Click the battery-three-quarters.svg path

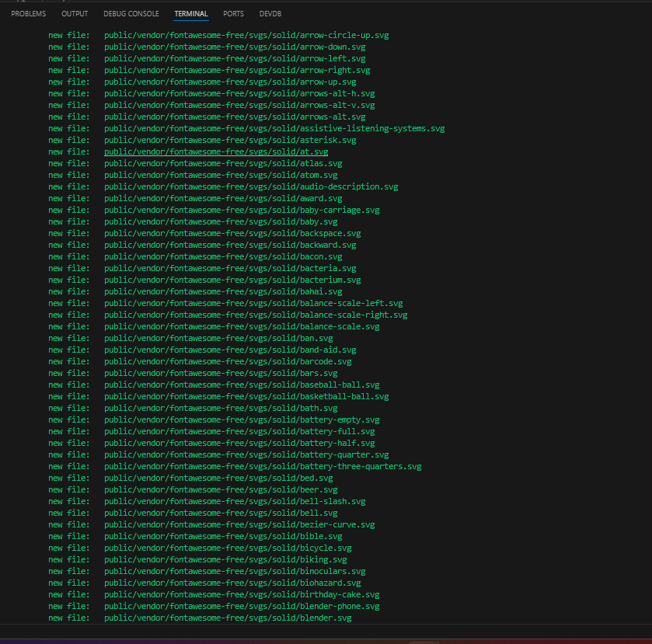(x=263, y=467)
